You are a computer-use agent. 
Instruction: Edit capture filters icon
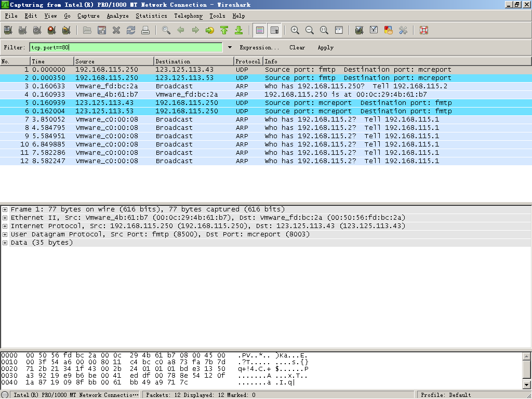pos(360,30)
